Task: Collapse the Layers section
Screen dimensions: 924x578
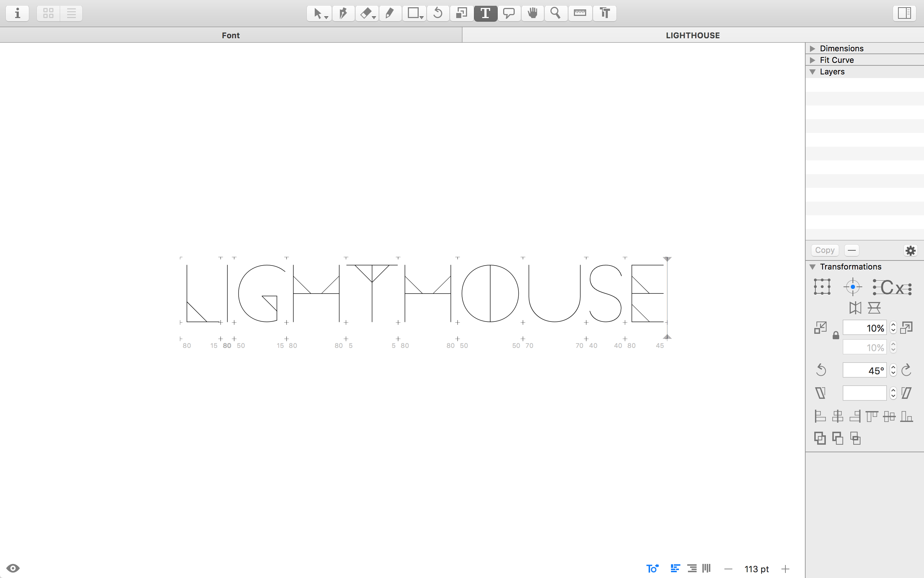Action: pyautogui.click(x=812, y=72)
